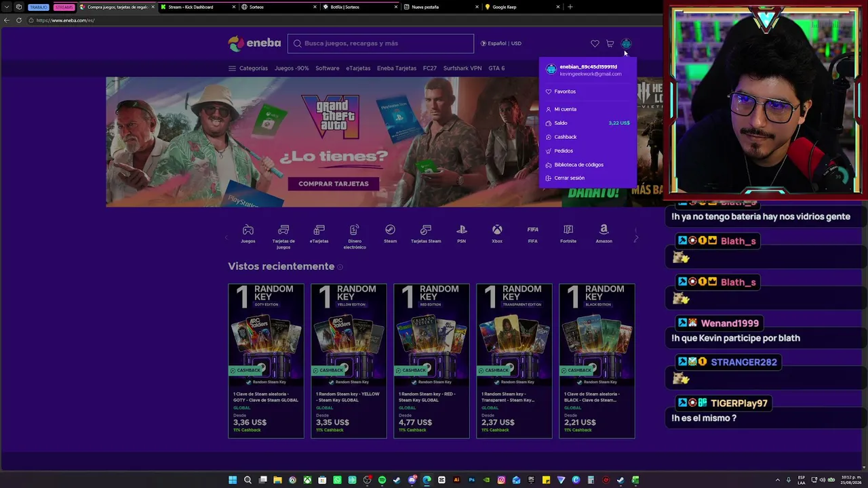Open the Yellow Edition Random Key product card
This screenshot has height=488, width=868.
(x=349, y=361)
